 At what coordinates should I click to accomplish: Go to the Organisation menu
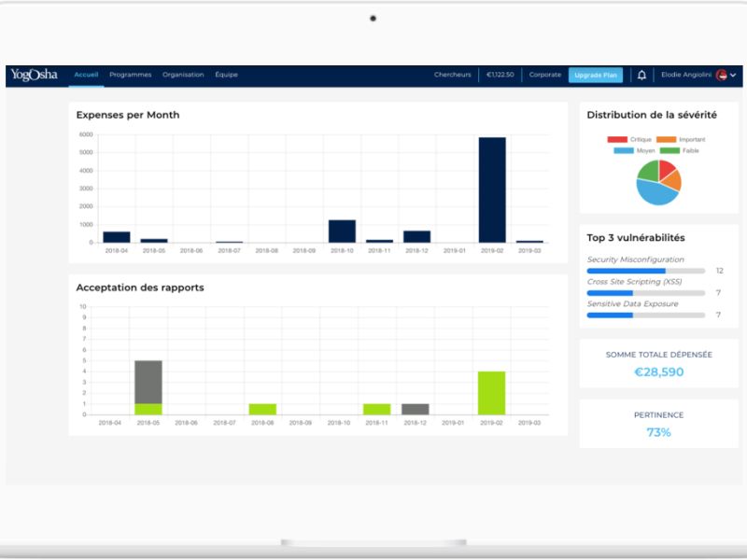coord(183,75)
